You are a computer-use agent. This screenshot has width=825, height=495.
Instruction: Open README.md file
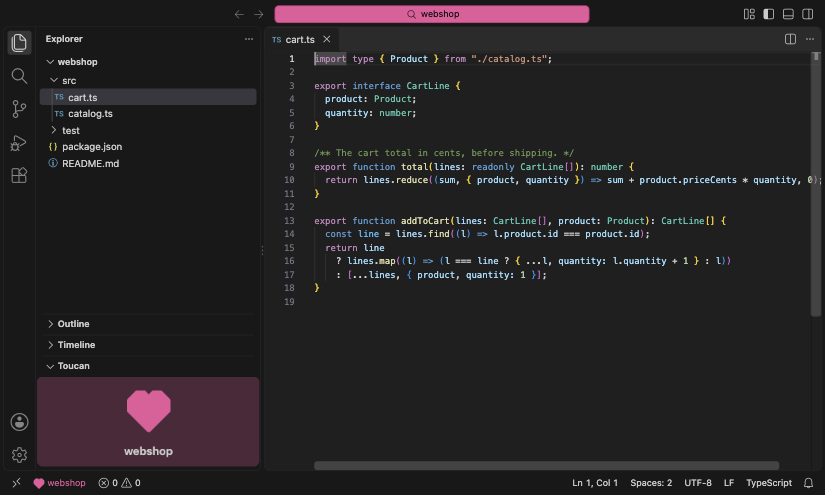tap(148, 164)
